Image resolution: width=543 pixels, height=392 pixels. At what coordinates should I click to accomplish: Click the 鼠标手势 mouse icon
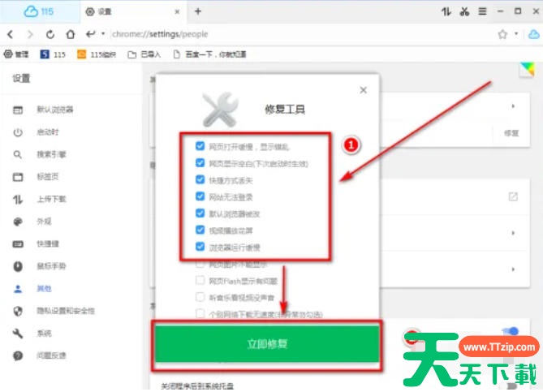click(x=18, y=266)
